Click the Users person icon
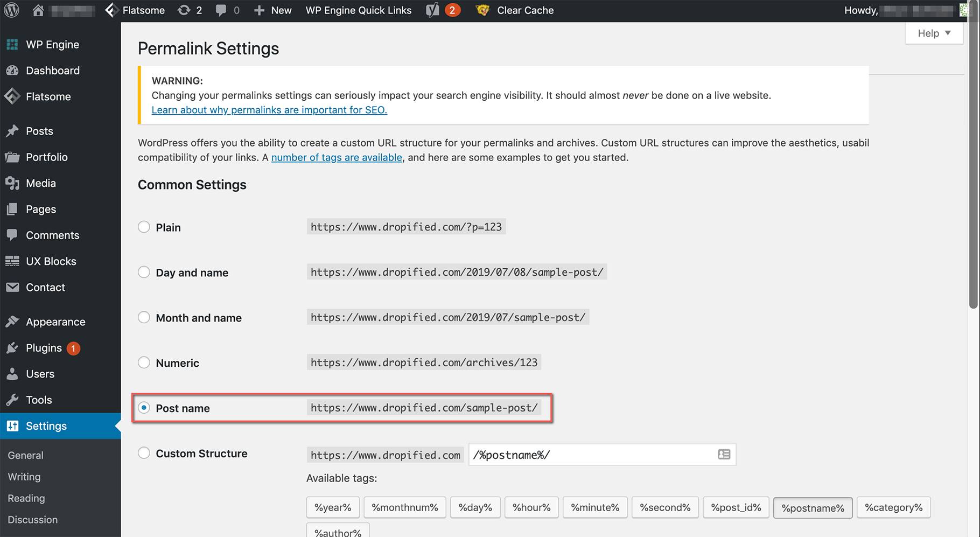The image size is (980, 537). point(12,374)
